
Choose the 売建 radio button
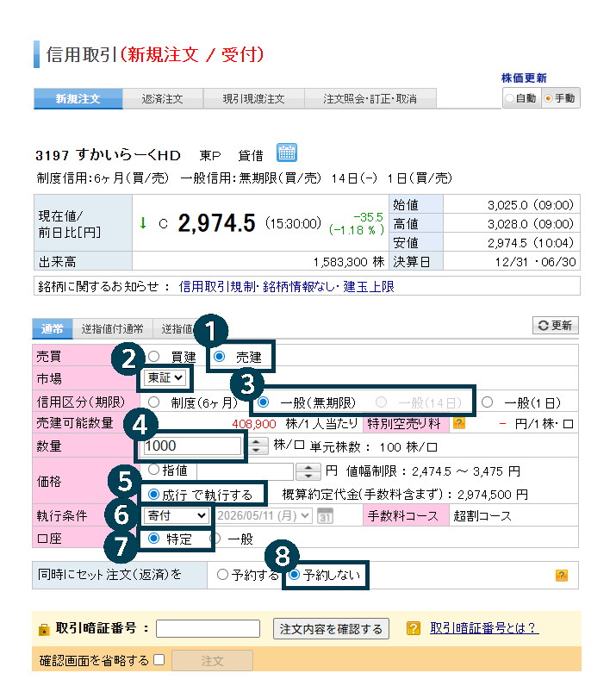219,356
